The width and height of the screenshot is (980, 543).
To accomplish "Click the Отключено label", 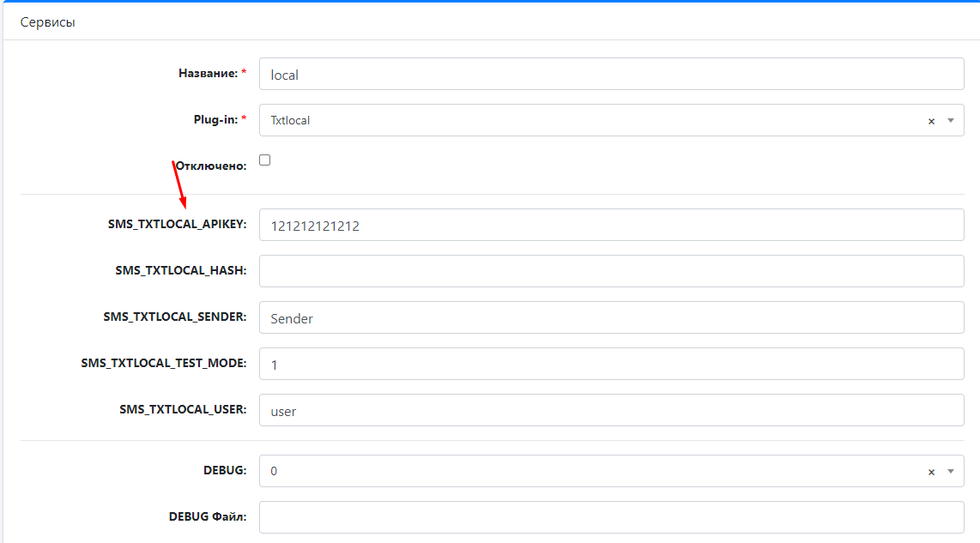I will (x=210, y=166).
